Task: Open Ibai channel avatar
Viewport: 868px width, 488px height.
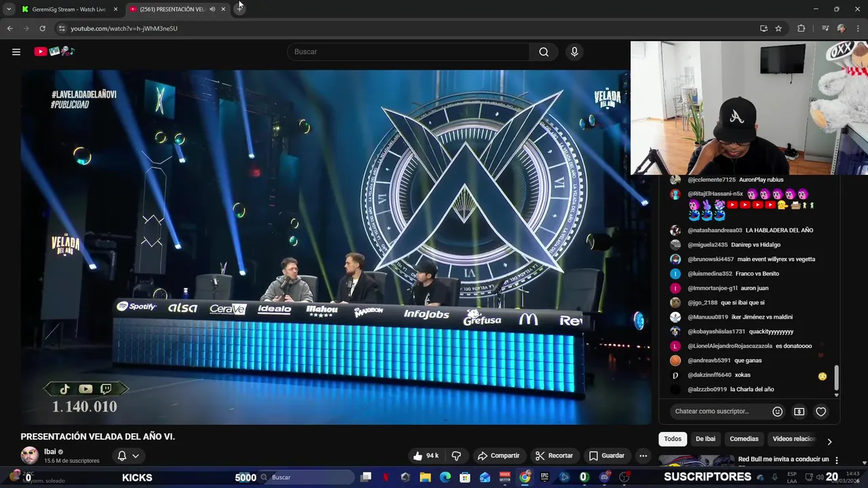Action: (29, 455)
